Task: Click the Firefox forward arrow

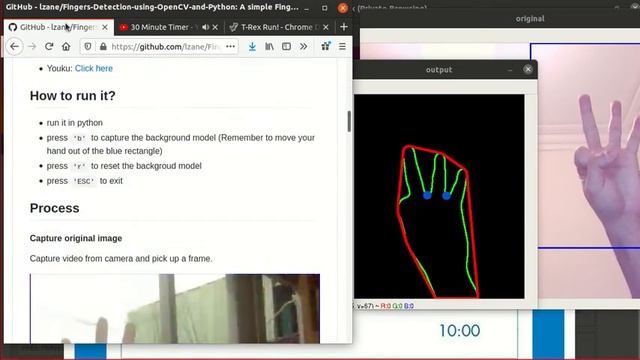Action: coord(32,47)
